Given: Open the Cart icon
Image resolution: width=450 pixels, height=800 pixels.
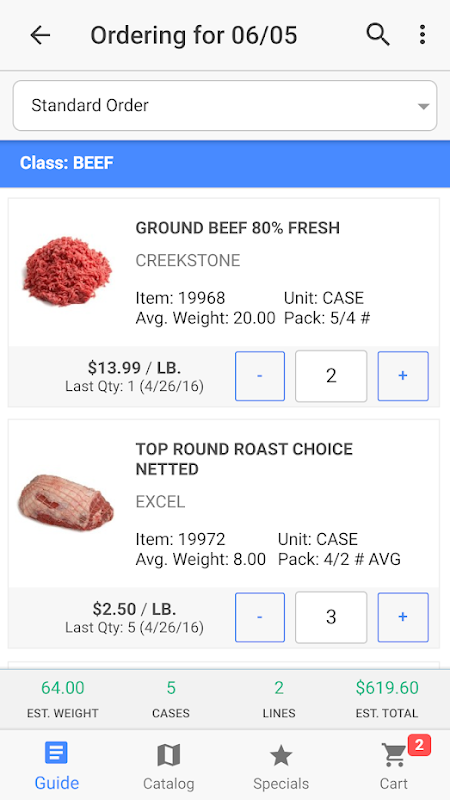Looking at the screenshot, I should coord(394,755).
